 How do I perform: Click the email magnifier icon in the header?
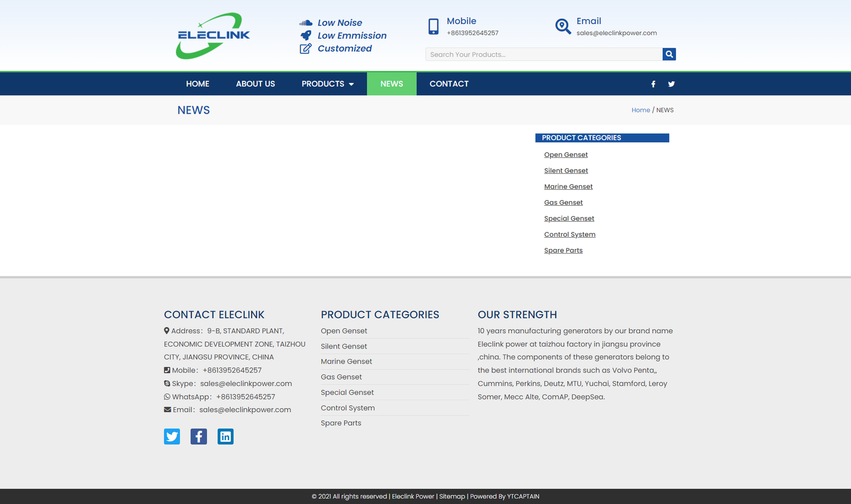(563, 26)
